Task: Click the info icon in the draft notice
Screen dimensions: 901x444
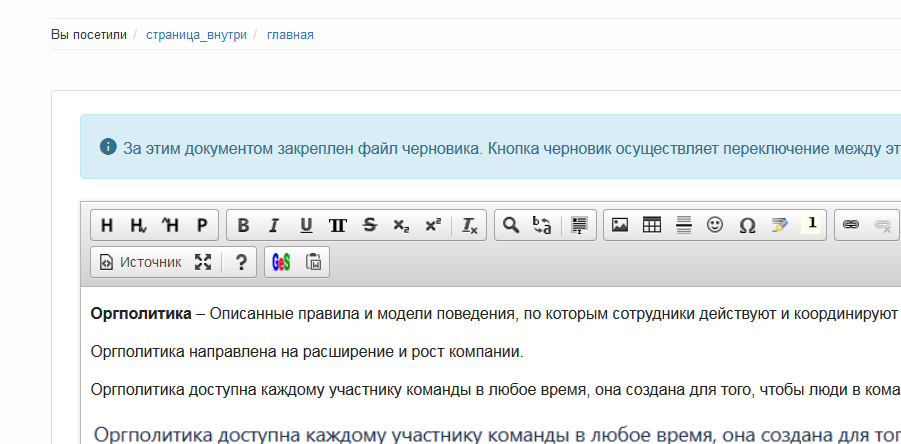Action: pos(108,147)
